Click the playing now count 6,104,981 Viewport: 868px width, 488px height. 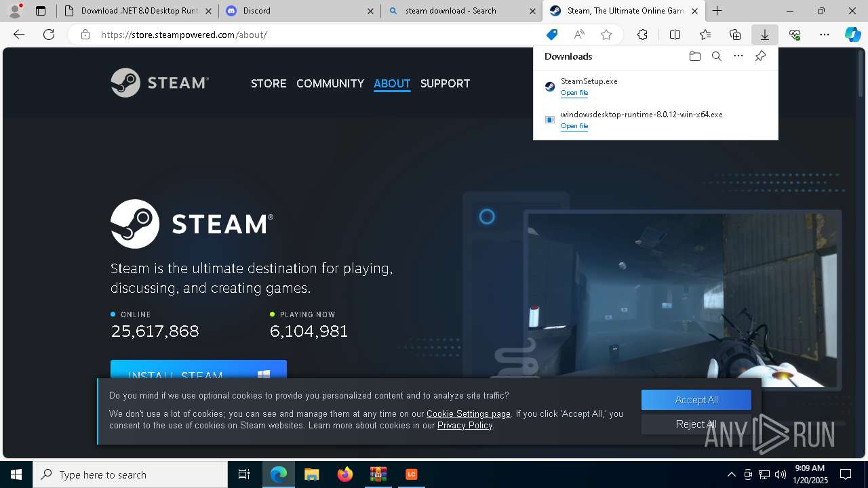309,331
